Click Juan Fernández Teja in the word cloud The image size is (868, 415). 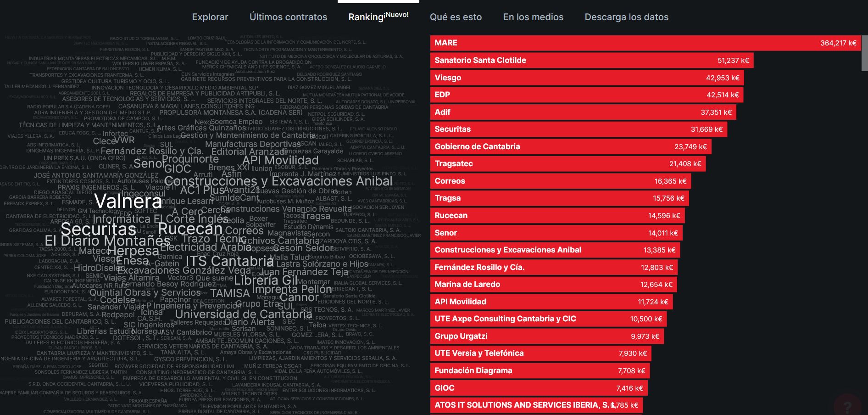click(x=304, y=271)
